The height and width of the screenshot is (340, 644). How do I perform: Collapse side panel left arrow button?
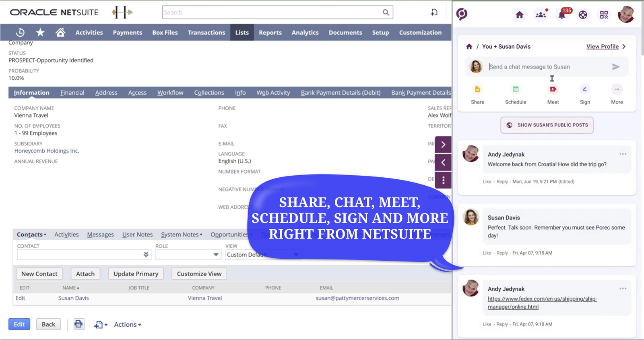point(443,162)
